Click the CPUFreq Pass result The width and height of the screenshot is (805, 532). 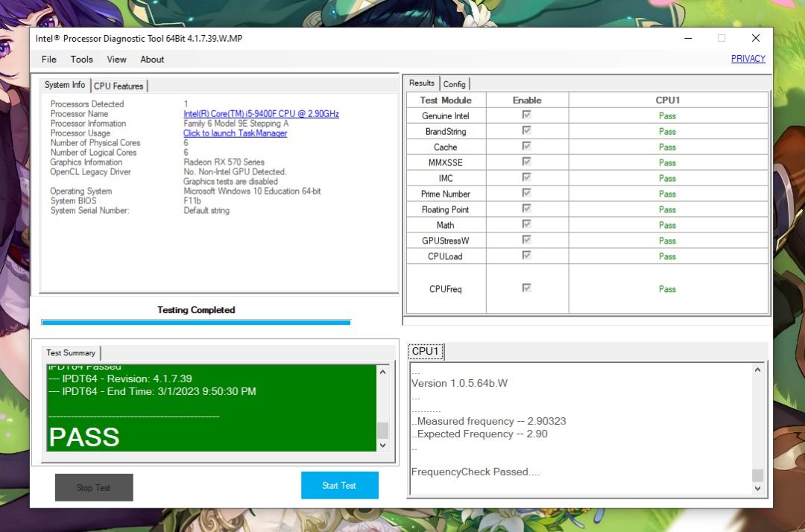pyautogui.click(x=667, y=289)
